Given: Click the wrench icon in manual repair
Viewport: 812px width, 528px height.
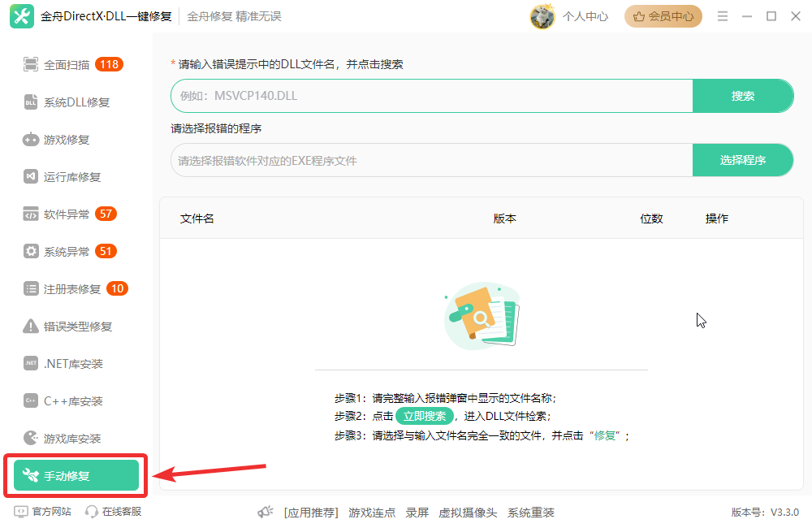Looking at the screenshot, I should [x=31, y=475].
